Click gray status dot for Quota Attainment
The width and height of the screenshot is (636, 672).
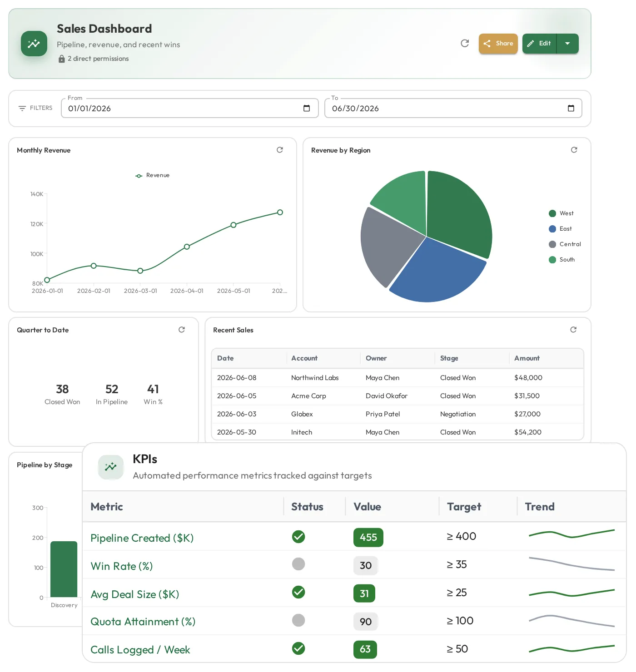click(298, 620)
